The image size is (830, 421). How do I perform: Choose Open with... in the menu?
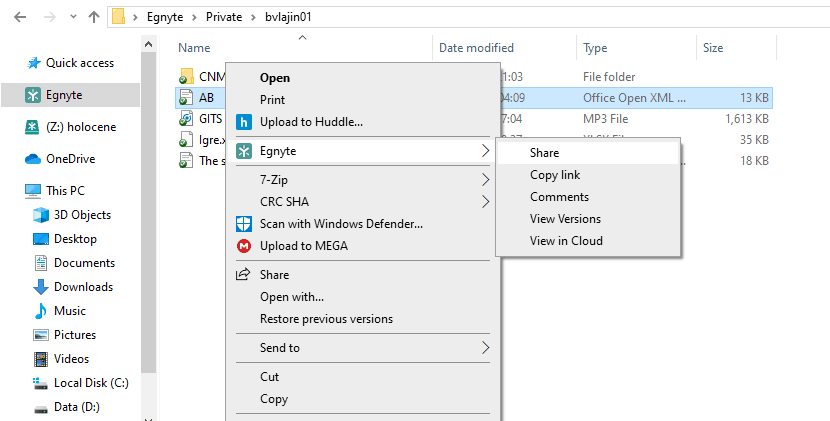[292, 297]
